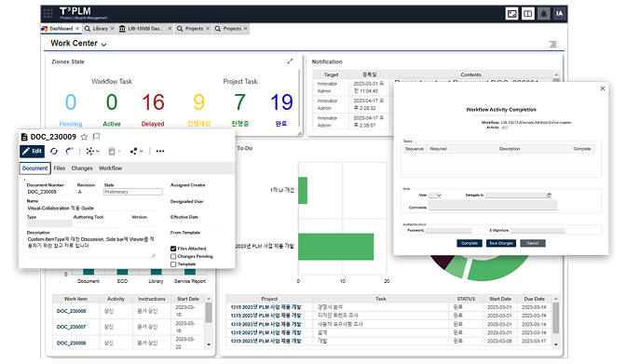Click the Save Changes button
Viewport: 627px width, 364px height.
pos(501,243)
